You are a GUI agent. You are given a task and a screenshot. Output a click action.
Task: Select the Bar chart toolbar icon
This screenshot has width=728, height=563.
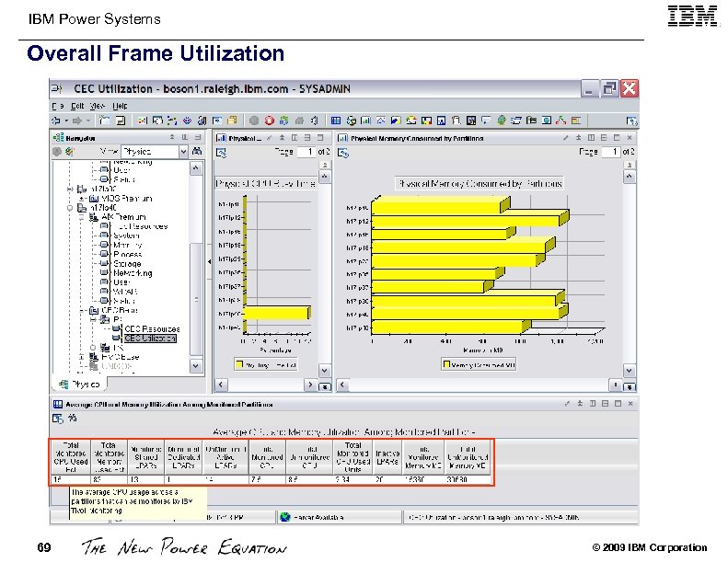pyautogui.click(x=366, y=121)
